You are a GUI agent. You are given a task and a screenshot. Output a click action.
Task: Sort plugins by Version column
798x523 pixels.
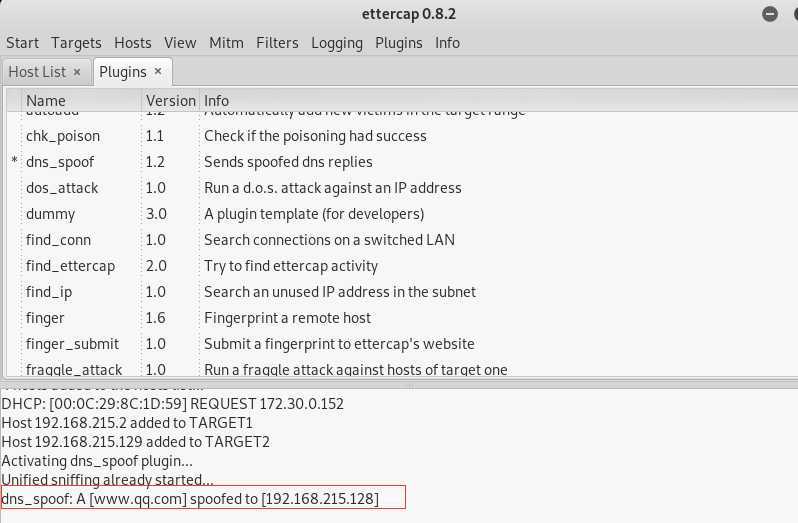[171, 101]
